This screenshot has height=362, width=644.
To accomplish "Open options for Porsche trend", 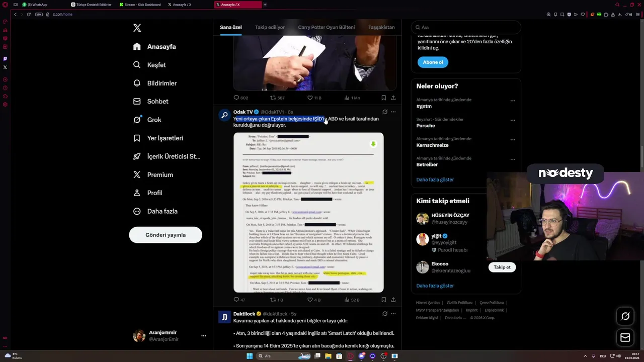I will (513, 120).
